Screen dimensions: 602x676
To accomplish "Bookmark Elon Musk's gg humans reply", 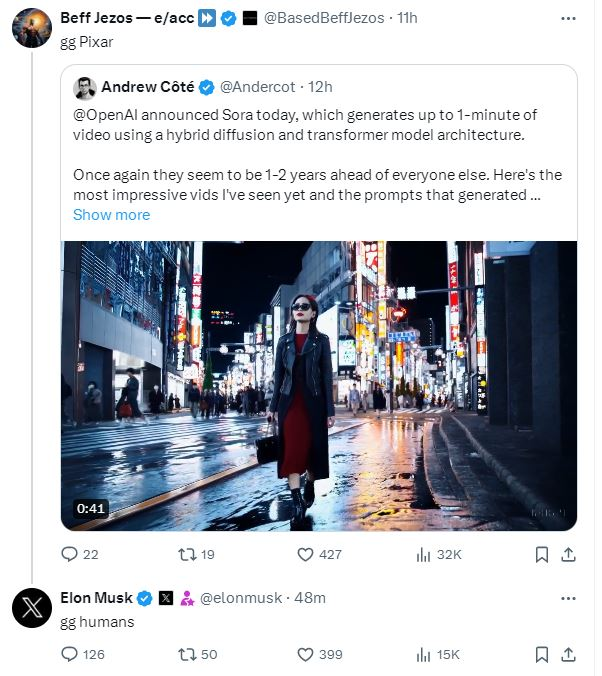I will (542, 654).
